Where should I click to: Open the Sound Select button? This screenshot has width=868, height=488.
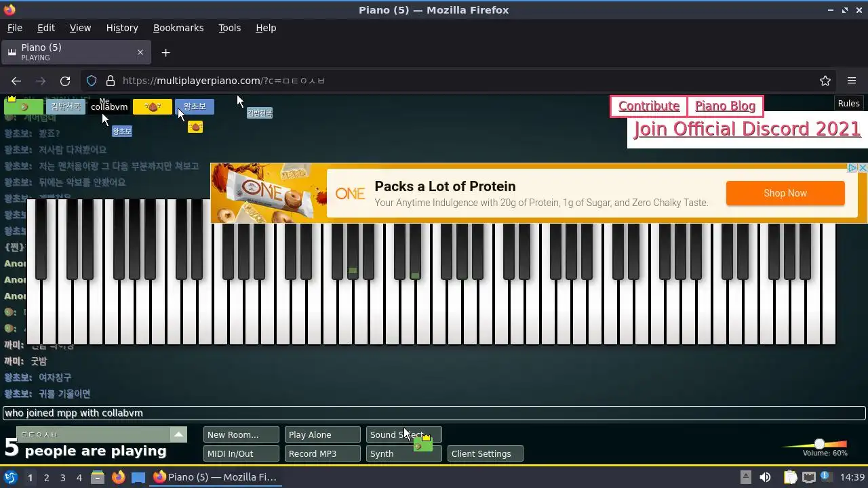(x=404, y=434)
